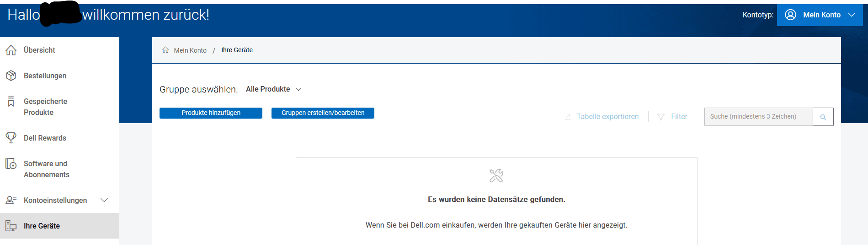
Task: Click the Software und Abonnements icon
Action: pyautogui.click(x=11, y=163)
